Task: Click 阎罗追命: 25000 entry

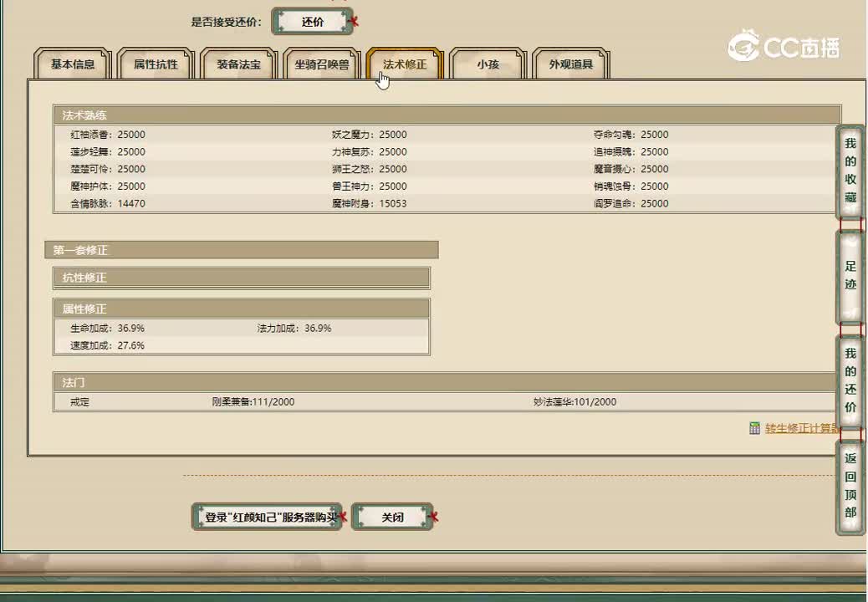Action: pos(631,203)
